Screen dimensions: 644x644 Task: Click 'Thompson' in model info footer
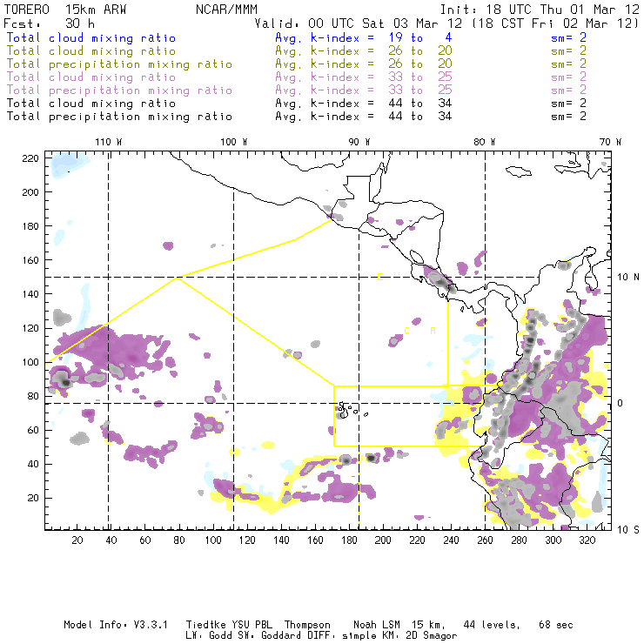(x=307, y=625)
